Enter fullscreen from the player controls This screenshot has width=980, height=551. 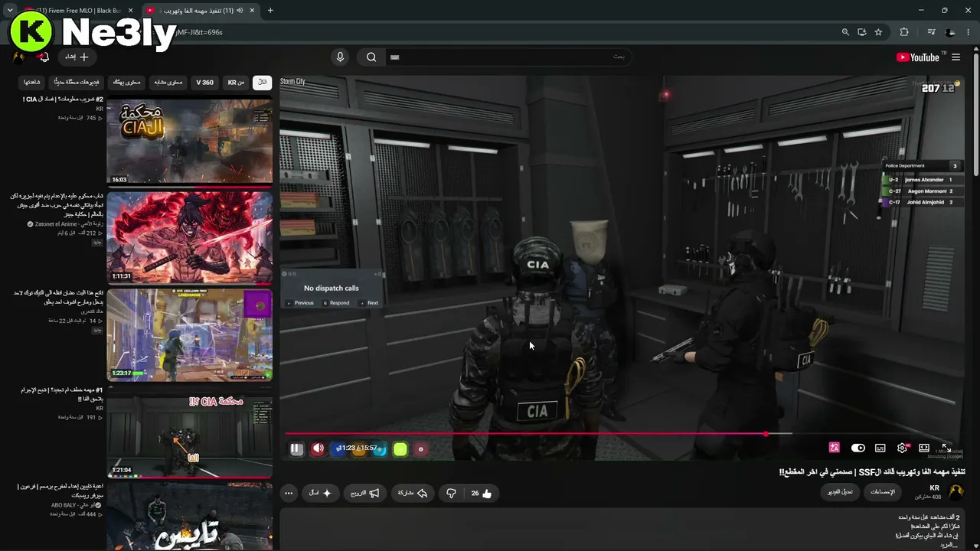946,448
